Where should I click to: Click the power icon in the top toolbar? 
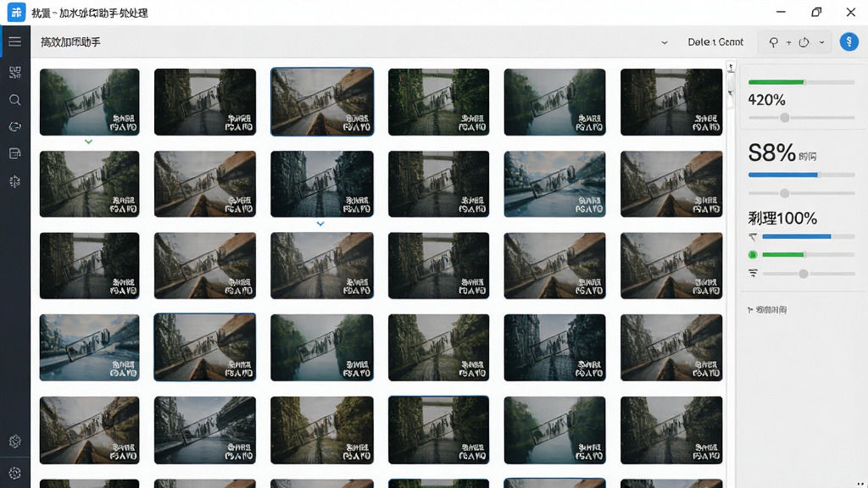804,42
